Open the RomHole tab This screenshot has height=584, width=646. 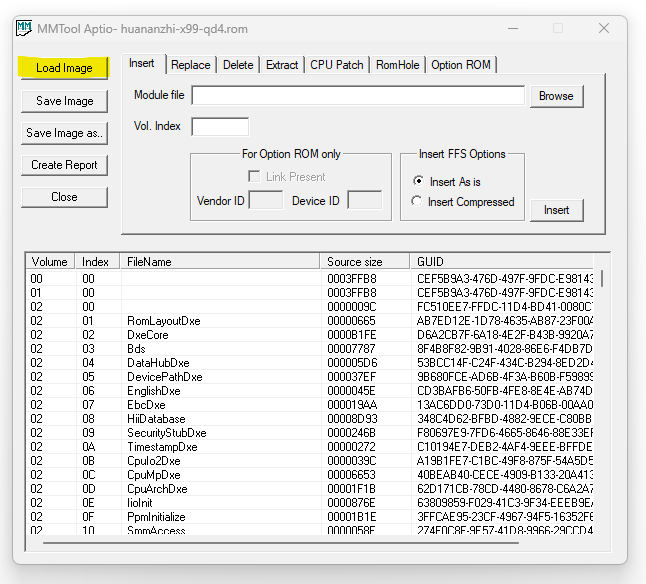click(398, 65)
